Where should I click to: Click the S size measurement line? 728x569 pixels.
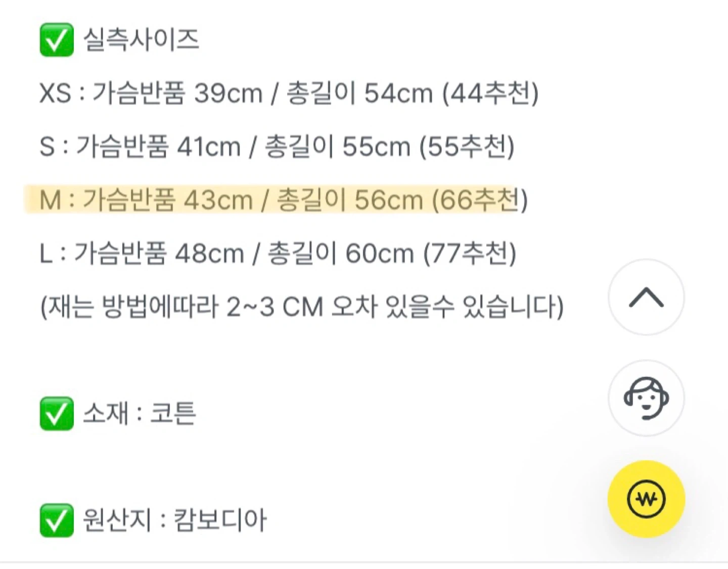coord(277,147)
